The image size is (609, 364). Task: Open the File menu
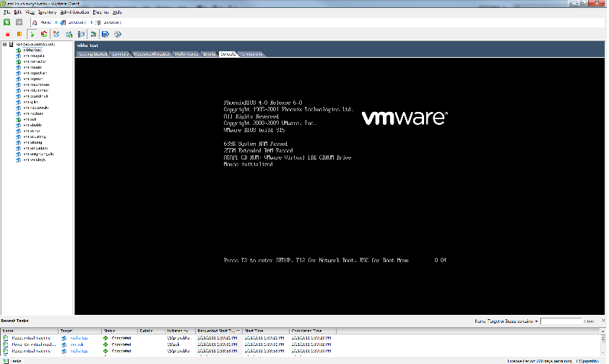point(7,12)
